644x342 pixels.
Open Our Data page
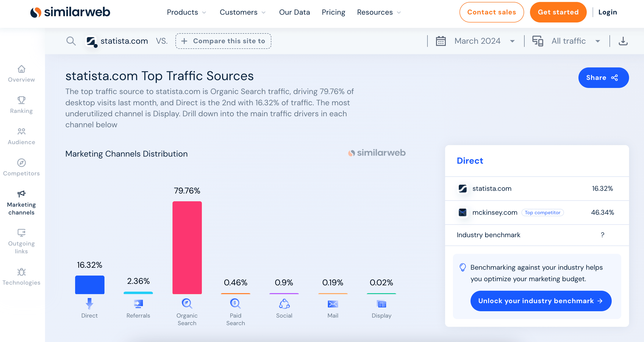click(294, 12)
